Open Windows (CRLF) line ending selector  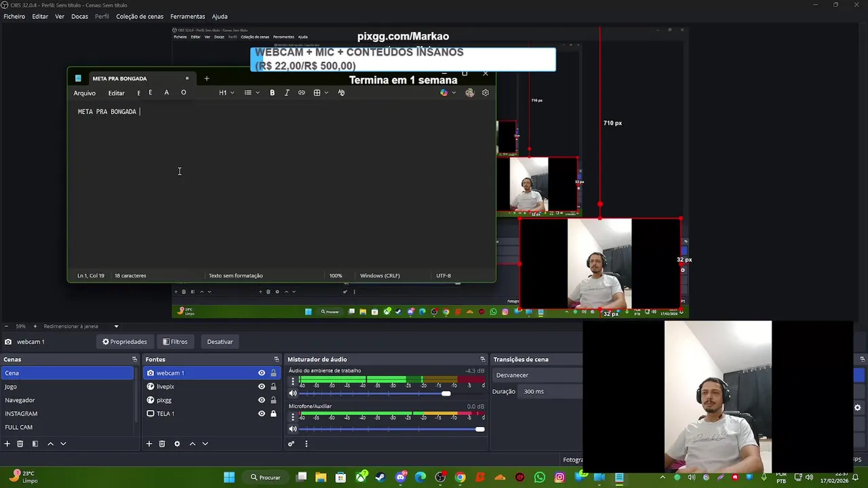coord(380,275)
